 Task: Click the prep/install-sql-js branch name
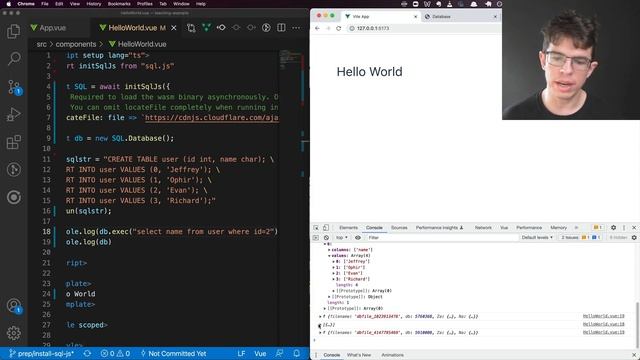point(41,353)
